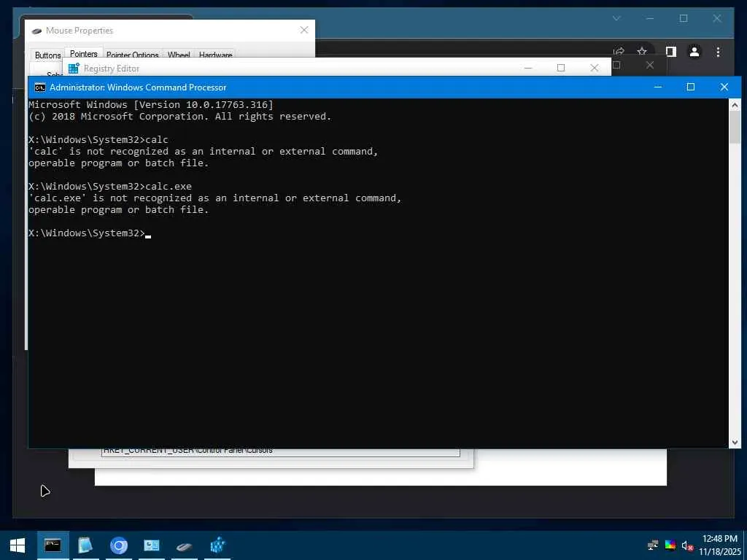Open Wheel tab in Mouse Properties

click(x=179, y=55)
